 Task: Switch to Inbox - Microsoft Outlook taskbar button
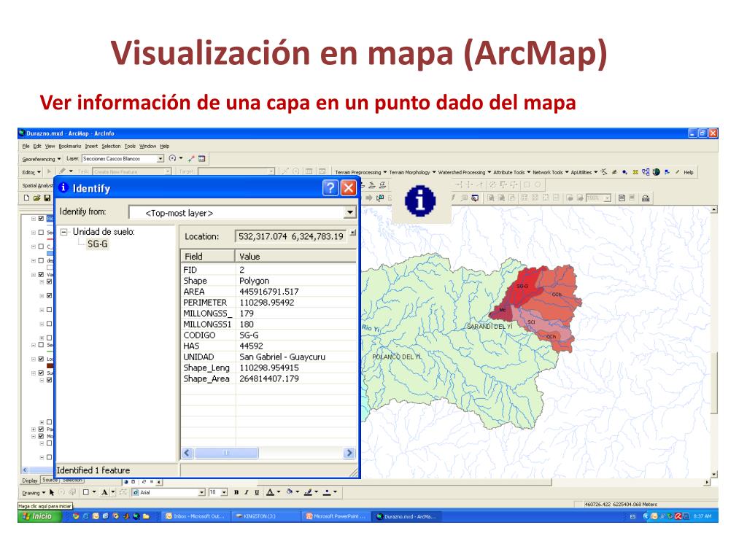click(x=196, y=516)
